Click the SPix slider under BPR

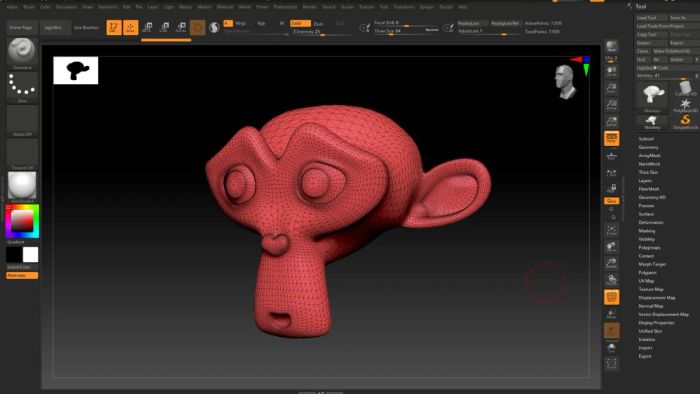click(612, 59)
